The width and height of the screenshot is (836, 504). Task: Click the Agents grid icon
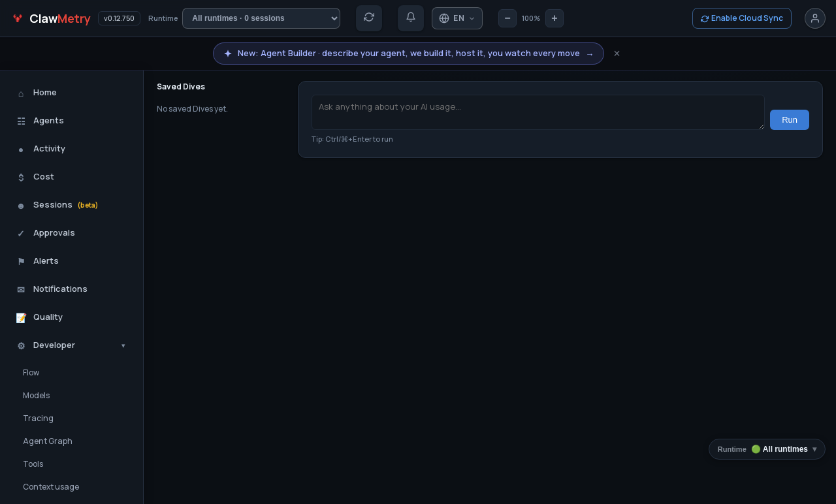pyautogui.click(x=21, y=121)
